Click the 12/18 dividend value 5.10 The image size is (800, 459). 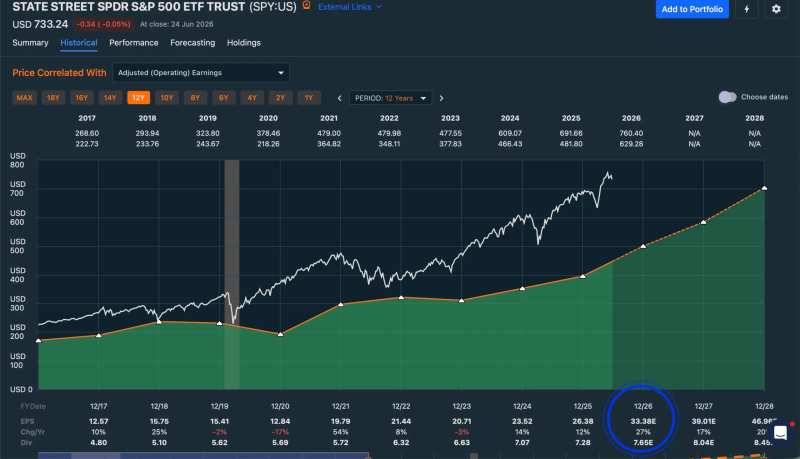[159, 443]
